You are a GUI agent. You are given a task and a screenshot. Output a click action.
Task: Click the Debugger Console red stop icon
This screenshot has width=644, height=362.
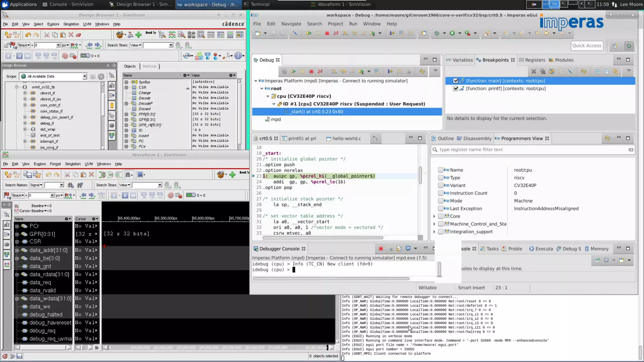point(381,249)
